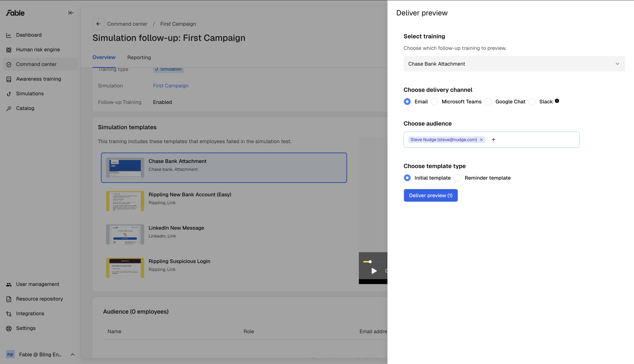Viewport: 634px width, 364px height.
Task: Click the User management people icon
Action: click(x=9, y=284)
